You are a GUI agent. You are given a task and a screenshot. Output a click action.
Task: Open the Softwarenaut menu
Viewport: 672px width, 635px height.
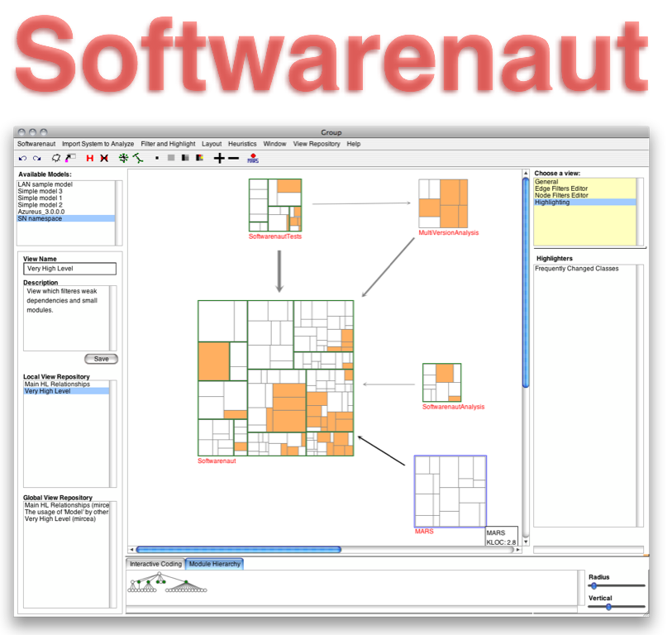36,144
